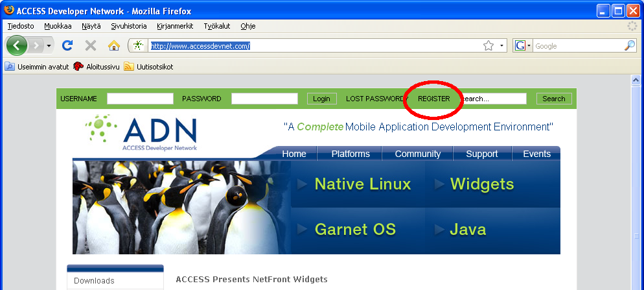
Task: Open the Events navigation tab
Action: point(536,154)
